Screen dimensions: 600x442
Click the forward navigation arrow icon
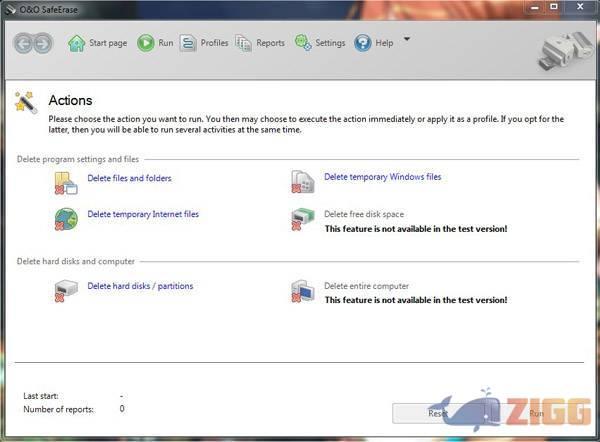click(x=42, y=43)
